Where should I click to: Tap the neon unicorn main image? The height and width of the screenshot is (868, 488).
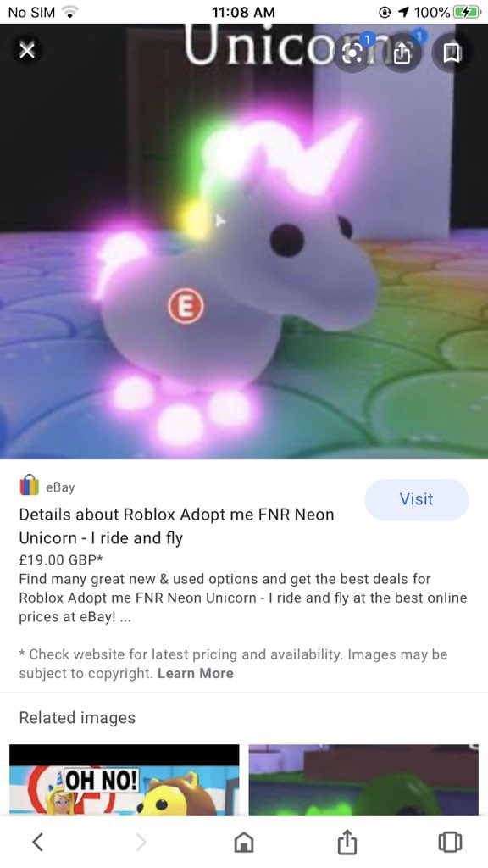[244, 242]
